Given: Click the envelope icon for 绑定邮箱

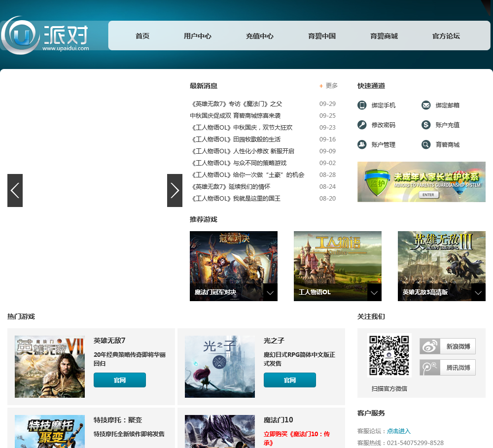Looking at the screenshot, I should pyautogui.click(x=426, y=105).
